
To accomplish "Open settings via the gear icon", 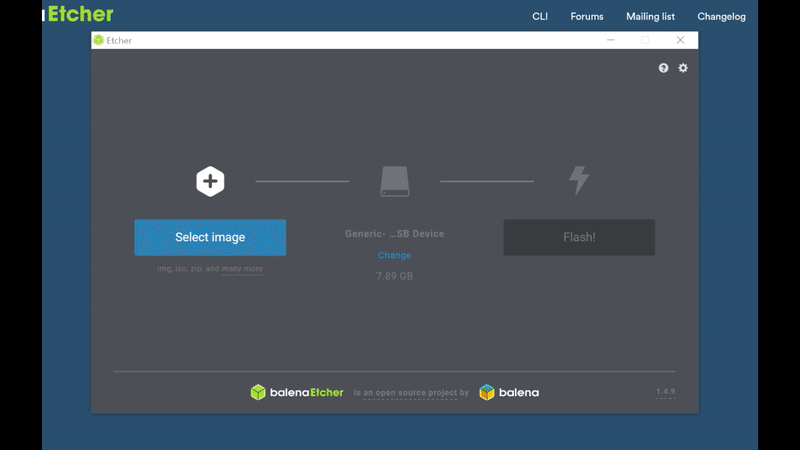I will [x=683, y=68].
